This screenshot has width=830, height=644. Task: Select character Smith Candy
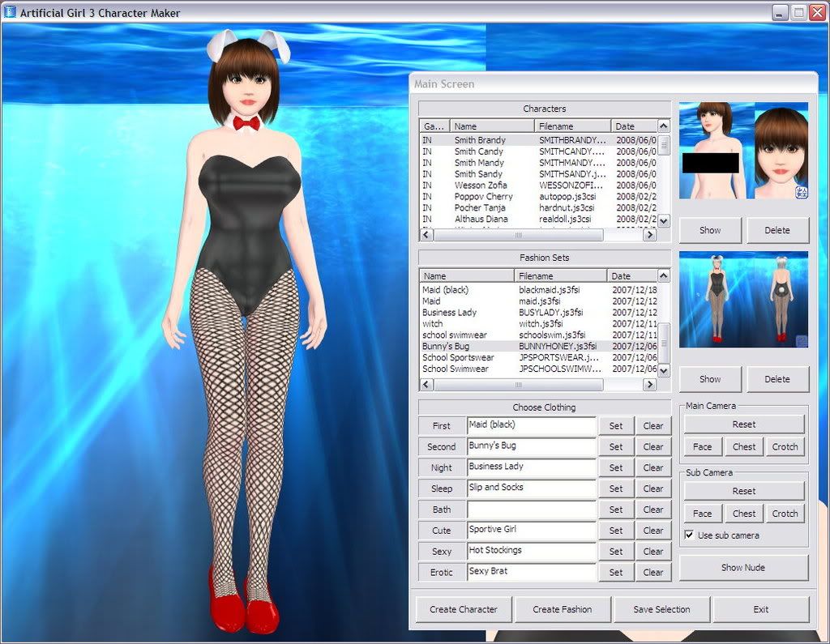[539, 151]
